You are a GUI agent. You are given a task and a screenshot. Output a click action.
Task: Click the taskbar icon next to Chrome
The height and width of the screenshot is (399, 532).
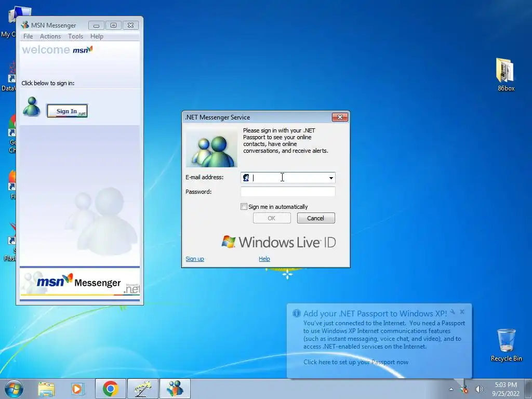click(x=143, y=389)
